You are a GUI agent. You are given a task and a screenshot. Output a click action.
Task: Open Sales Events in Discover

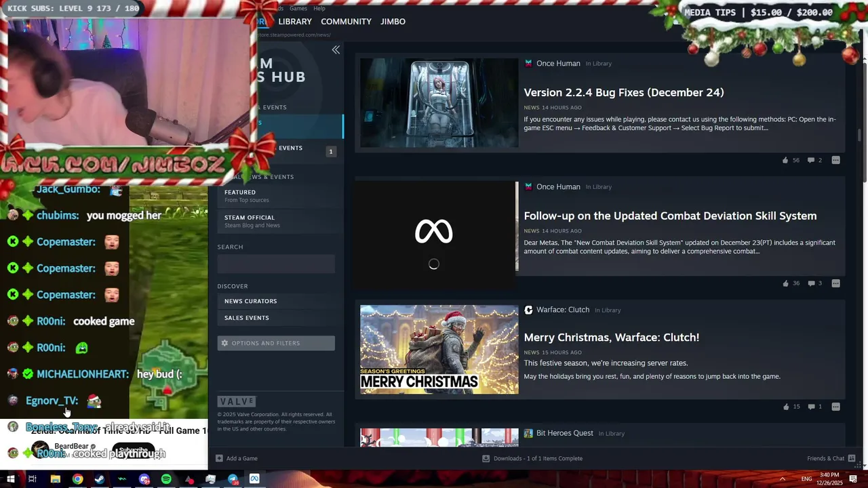coord(277,318)
